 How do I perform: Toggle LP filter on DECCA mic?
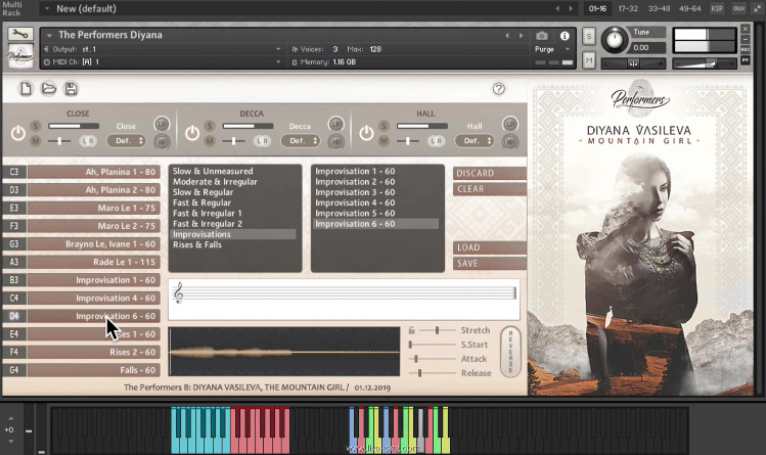pos(336,124)
